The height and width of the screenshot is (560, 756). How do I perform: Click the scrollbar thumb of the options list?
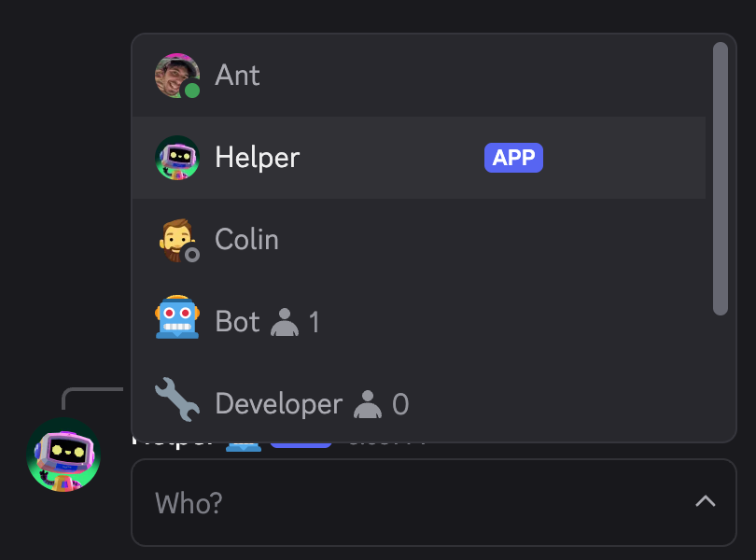tap(720, 177)
